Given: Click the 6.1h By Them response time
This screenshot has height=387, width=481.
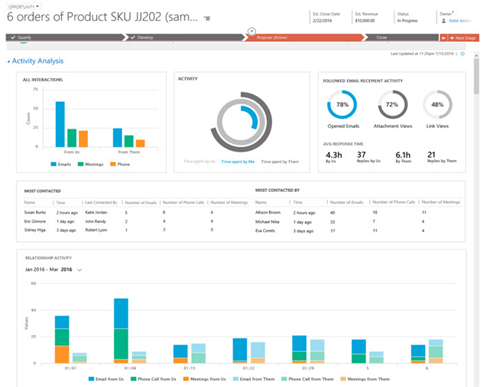Looking at the screenshot, I should click(x=403, y=157).
